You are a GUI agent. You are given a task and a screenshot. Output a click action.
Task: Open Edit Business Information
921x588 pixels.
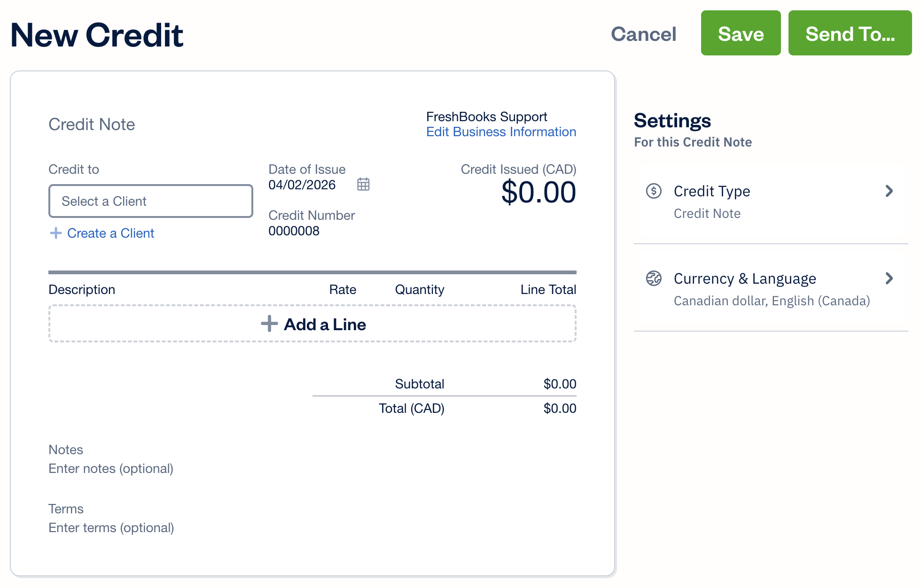coord(501,132)
